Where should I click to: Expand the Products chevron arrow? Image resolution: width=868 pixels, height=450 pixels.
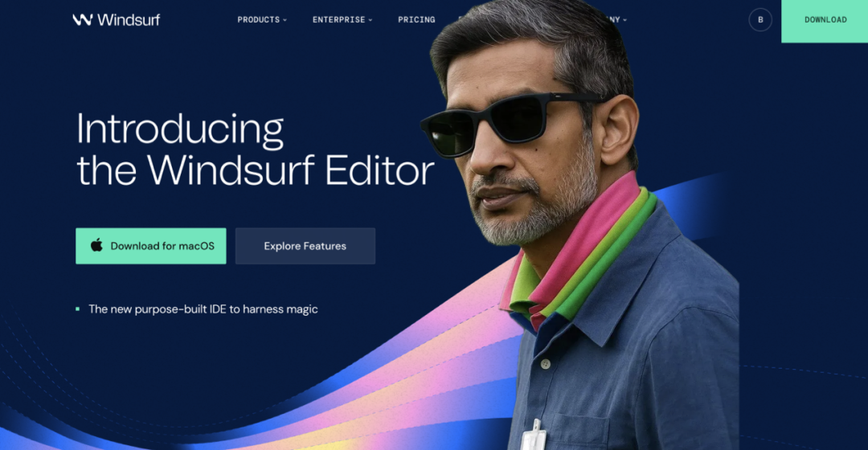click(285, 20)
